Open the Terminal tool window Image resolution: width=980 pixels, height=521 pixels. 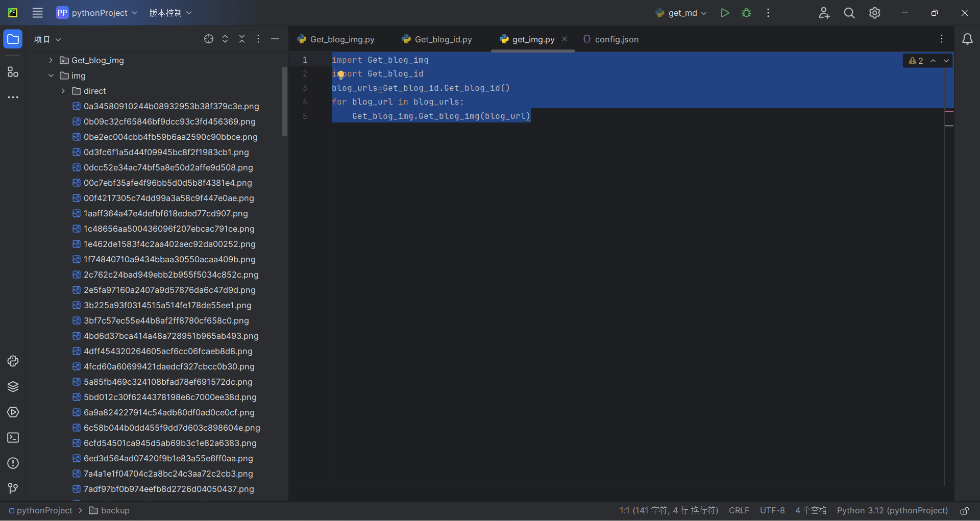click(13, 438)
